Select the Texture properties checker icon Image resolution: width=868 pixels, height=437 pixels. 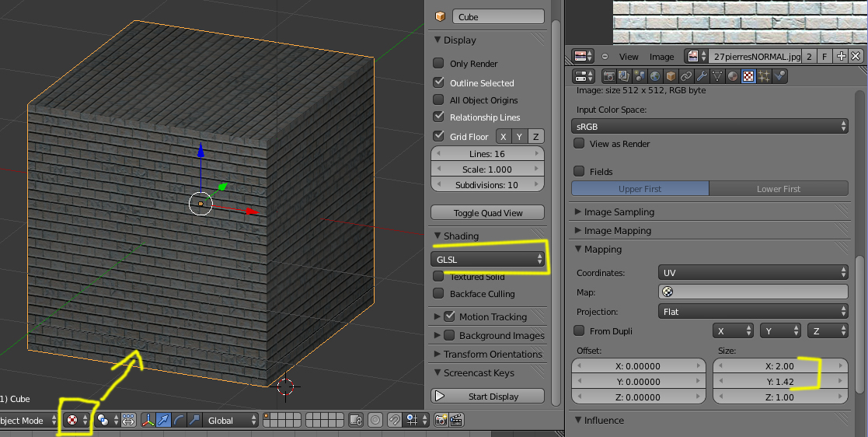coord(748,76)
